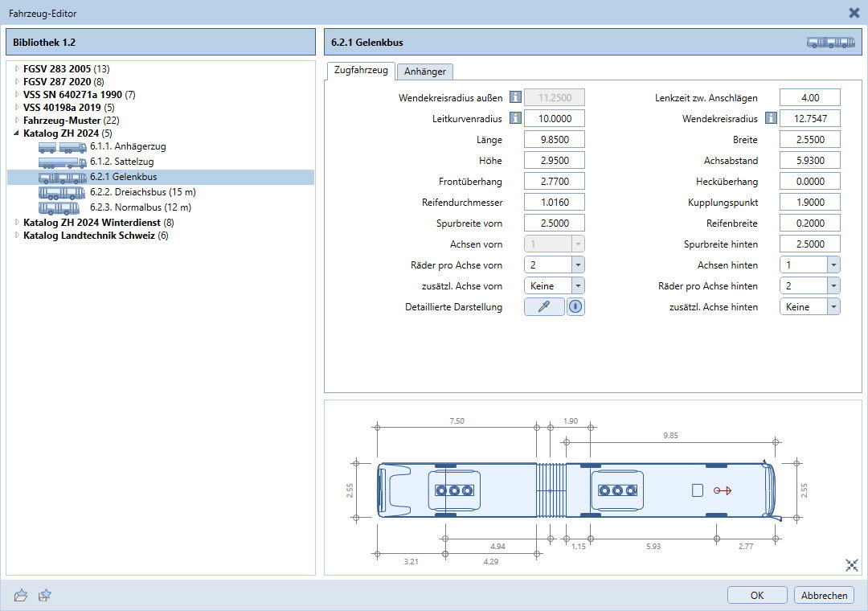Click the Gelenkbus vehicle type icon in header
This screenshot has height=611, width=868.
tap(830, 43)
